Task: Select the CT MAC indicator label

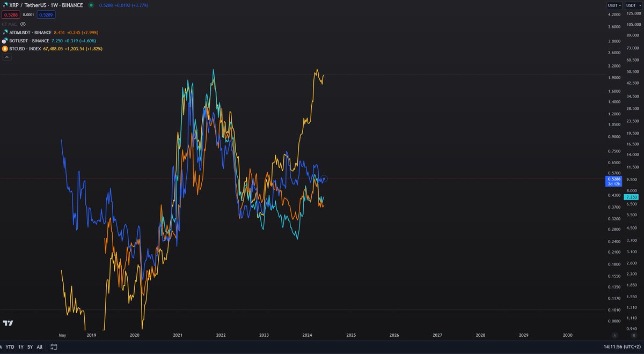Action: (10, 24)
